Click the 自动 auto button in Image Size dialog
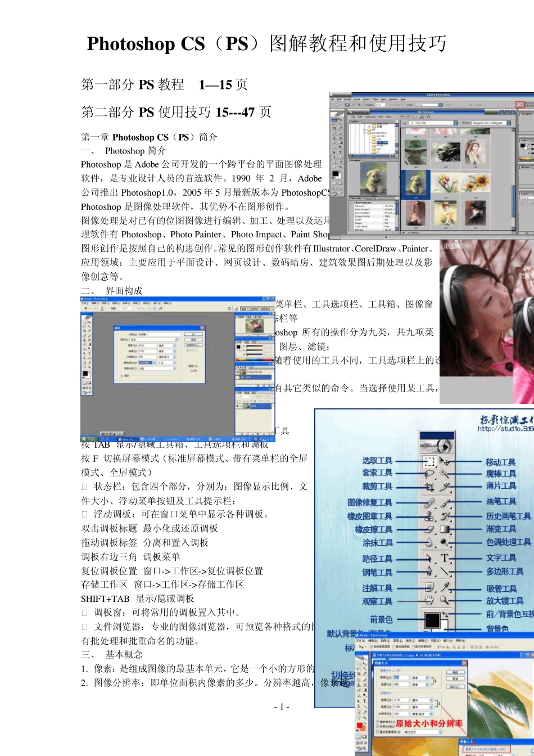534x756 pixels. point(455,687)
